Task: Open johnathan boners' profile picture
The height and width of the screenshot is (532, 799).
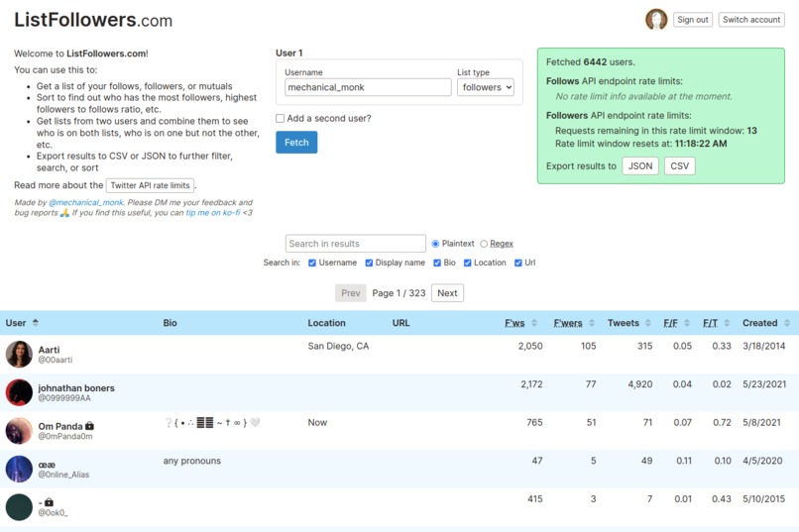Action: (19, 392)
